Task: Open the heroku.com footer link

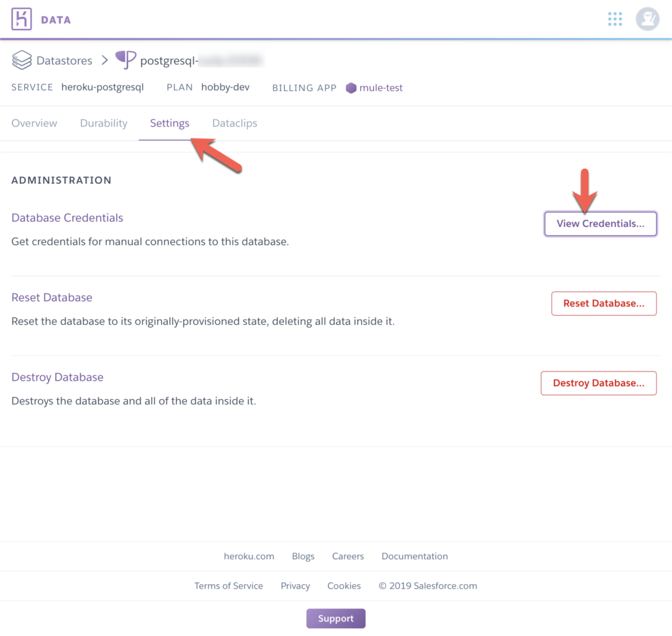Action: click(249, 556)
